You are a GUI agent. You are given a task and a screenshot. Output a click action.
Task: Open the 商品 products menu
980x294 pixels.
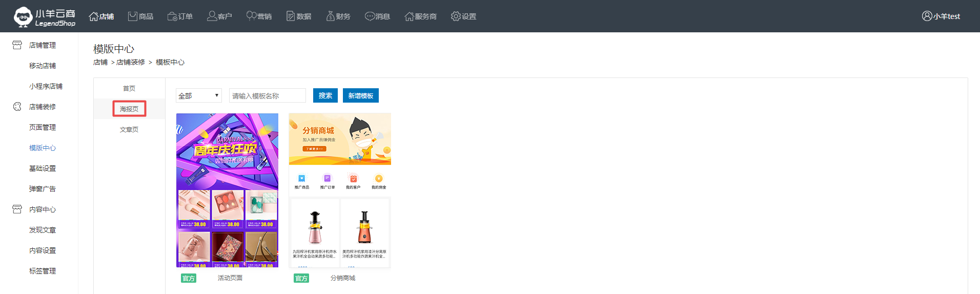click(140, 16)
